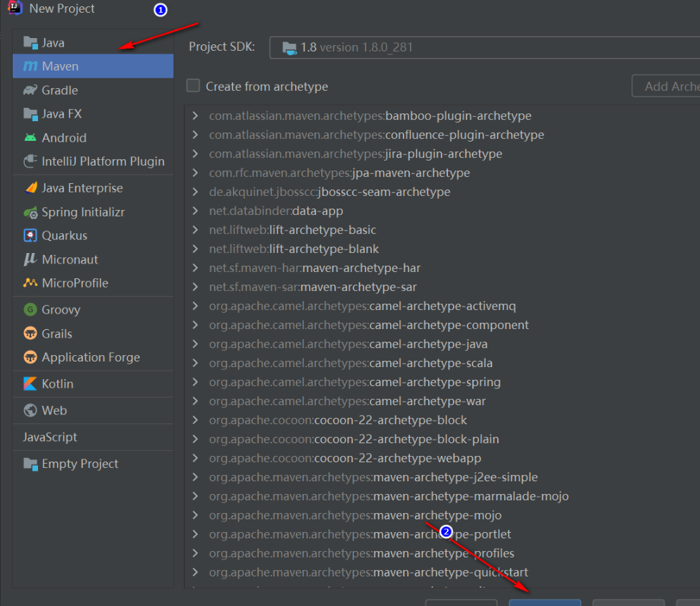This screenshot has width=700, height=606.
Task: Select camel-archetype-war row
Action: (442, 401)
